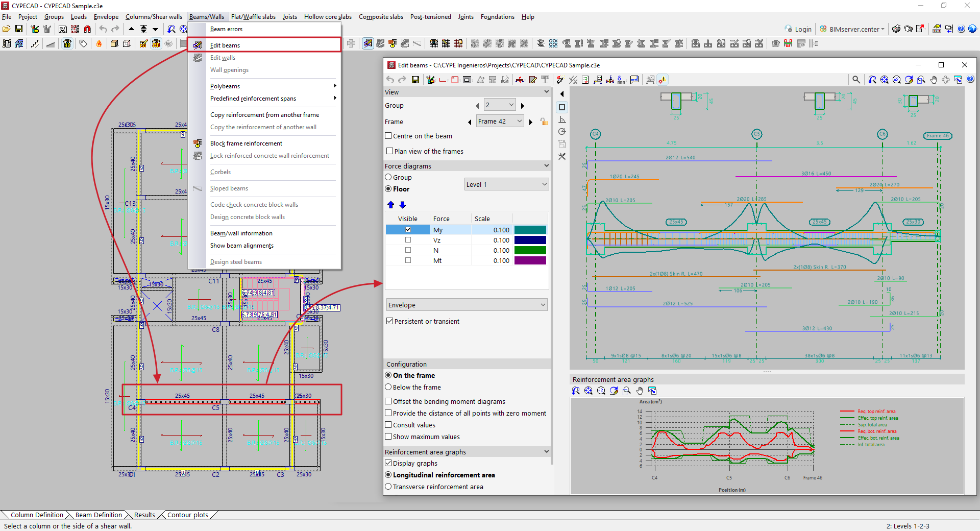Screen dimensions: 980x531
Task: Choose Beam/wall information menu entry
Action: click(241, 233)
